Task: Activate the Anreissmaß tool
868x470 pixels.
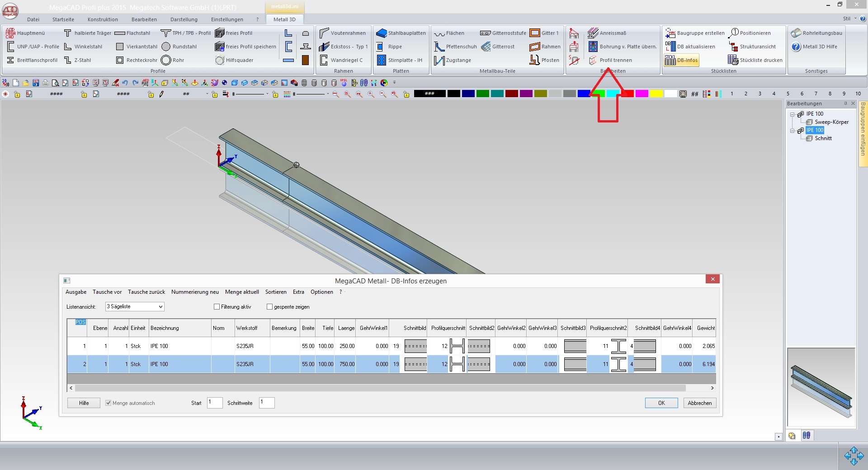Action: (x=607, y=33)
